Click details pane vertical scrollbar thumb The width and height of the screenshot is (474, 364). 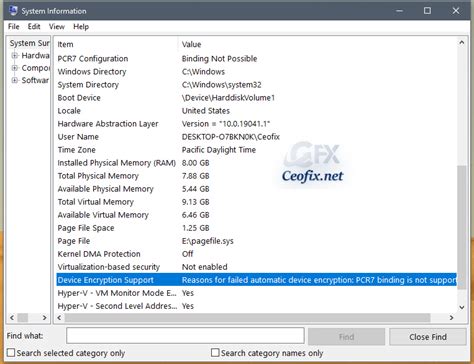pos(462,227)
